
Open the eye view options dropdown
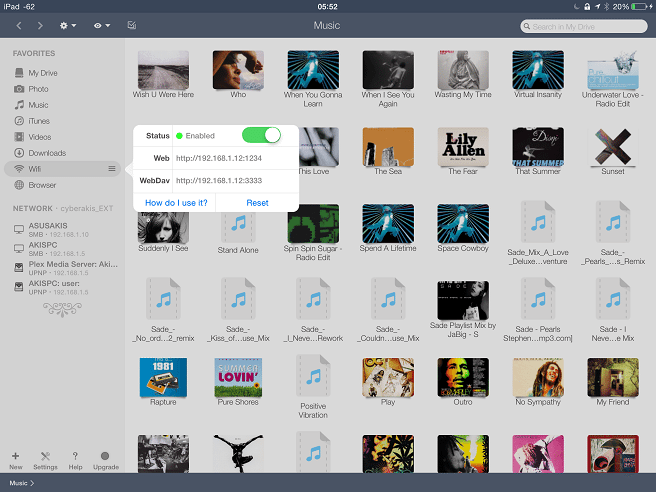pyautogui.click(x=102, y=26)
